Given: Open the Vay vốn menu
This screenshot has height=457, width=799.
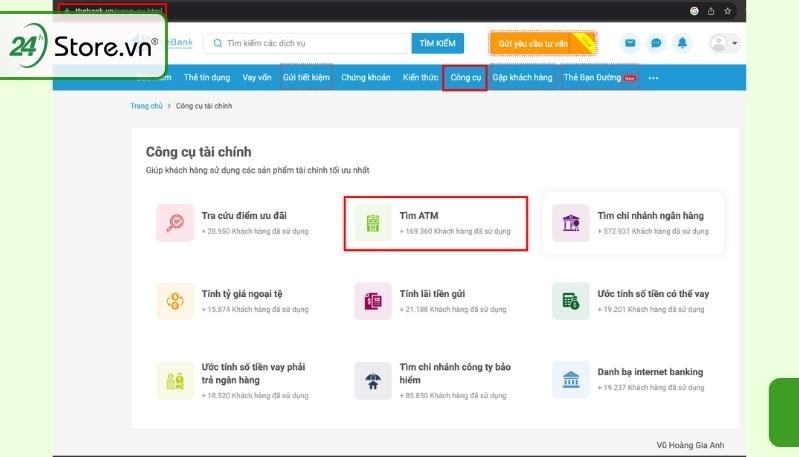Looking at the screenshot, I should tap(257, 77).
